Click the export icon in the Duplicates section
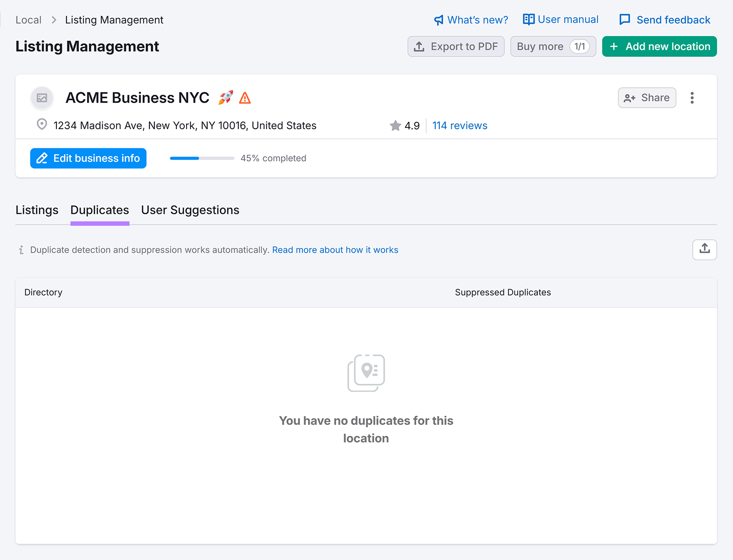The image size is (733, 560). tap(704, 250)
